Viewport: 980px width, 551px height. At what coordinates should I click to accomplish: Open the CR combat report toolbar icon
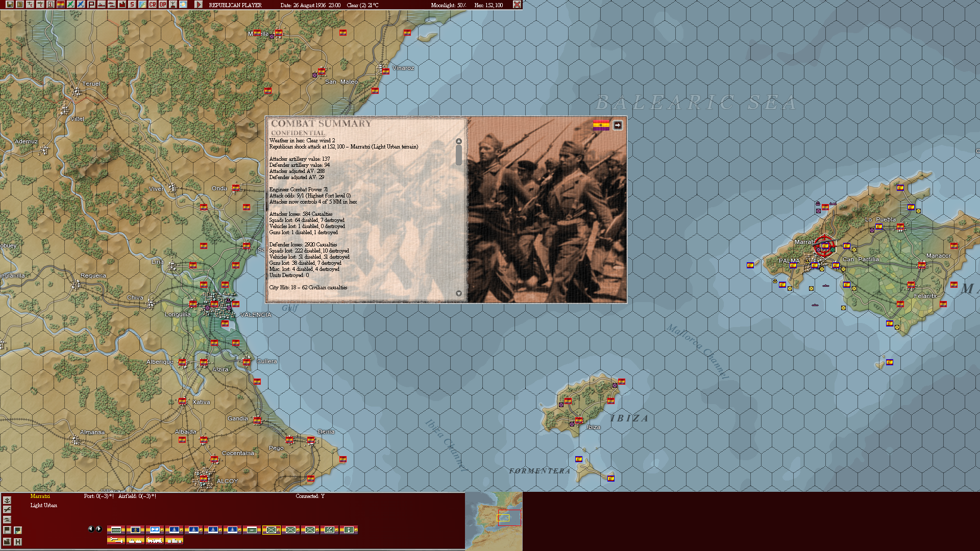(x=152, y=4)
